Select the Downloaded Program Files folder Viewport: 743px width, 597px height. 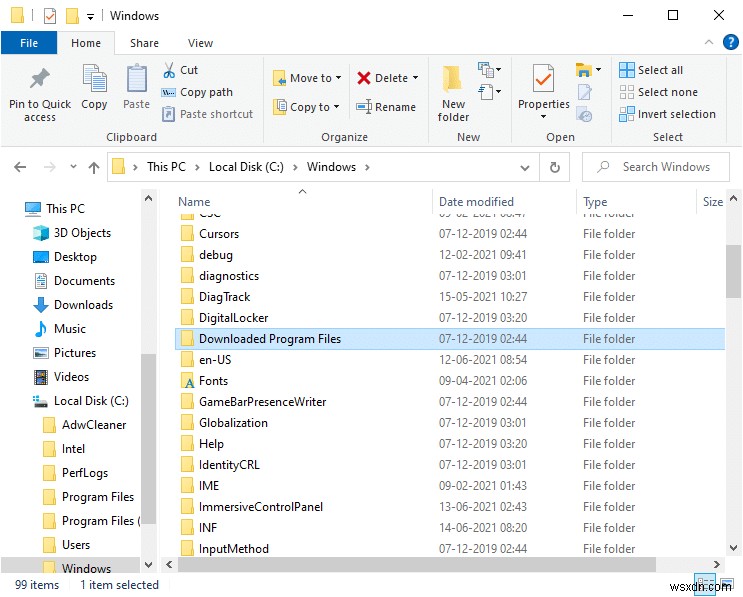tap(450, 339)
